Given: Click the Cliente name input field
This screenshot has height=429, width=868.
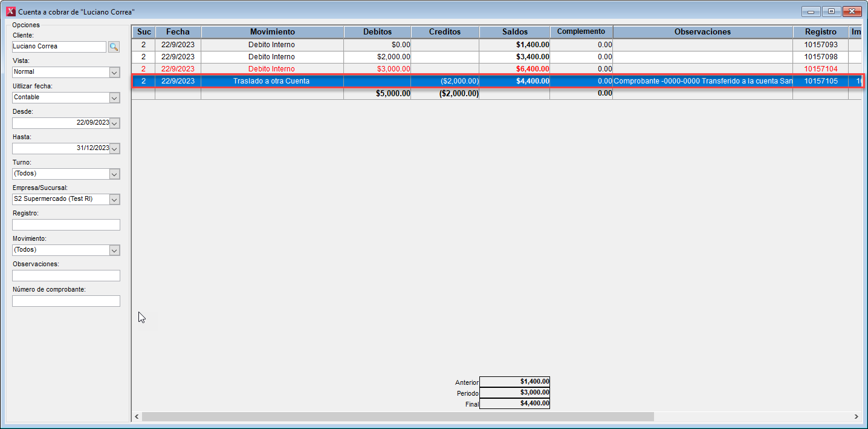Looking at the screenshot, I should click(59, 47).
